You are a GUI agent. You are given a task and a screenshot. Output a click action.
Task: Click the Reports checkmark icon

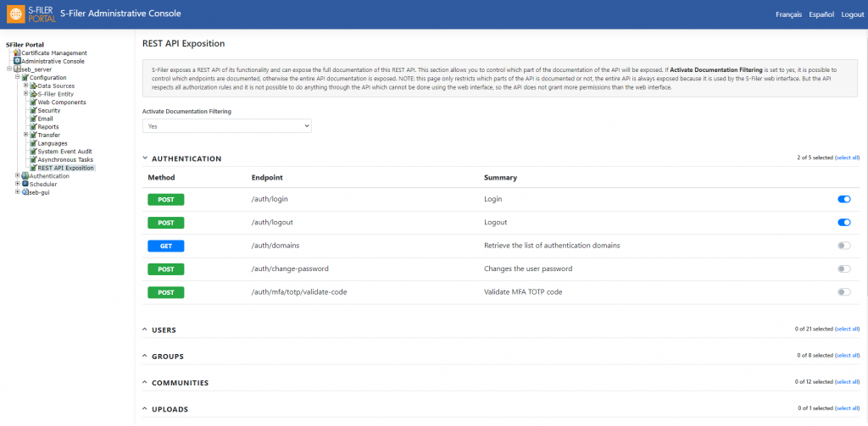click(33, 127)
